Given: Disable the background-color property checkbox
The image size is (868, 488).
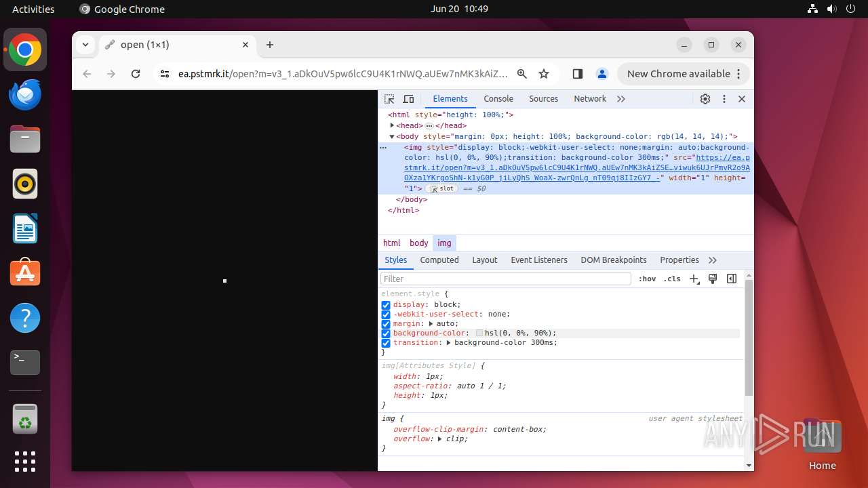Looking at the screenshot, I should pyautogui.click(x=386, y=333).
